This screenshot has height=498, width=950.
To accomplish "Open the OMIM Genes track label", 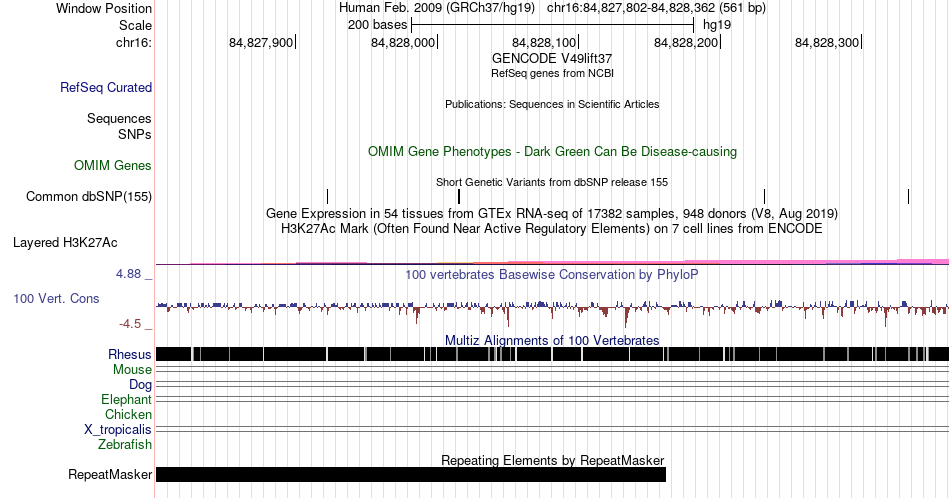I will (x=113, y=165).
